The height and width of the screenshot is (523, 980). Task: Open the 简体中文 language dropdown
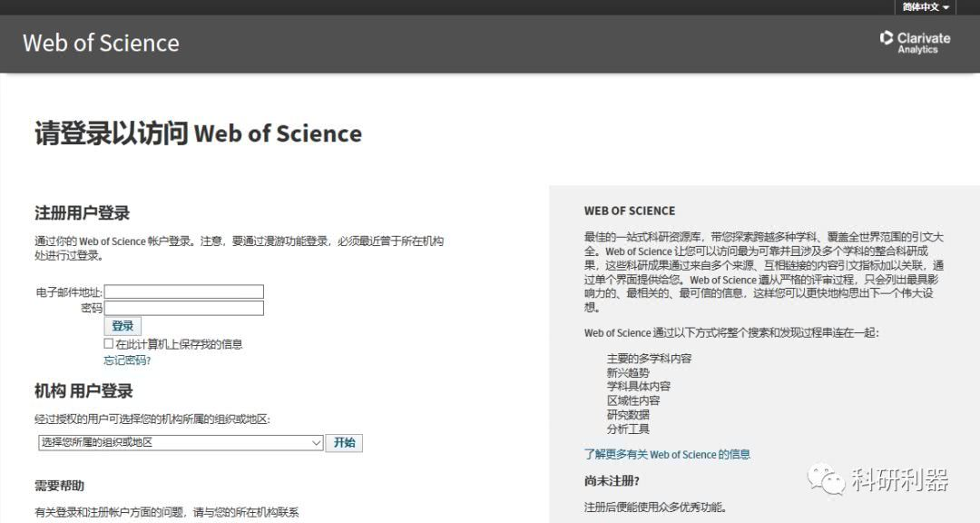[x=926, y=7]
